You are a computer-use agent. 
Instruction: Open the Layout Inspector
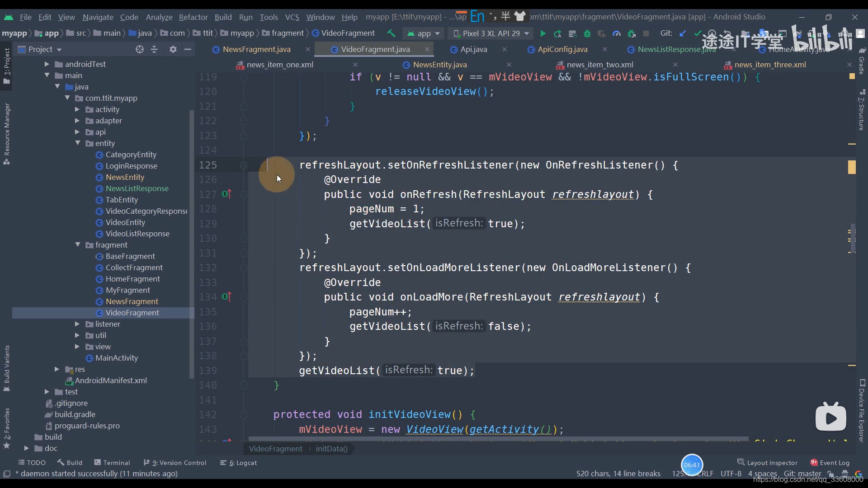[x=768, y=463]
